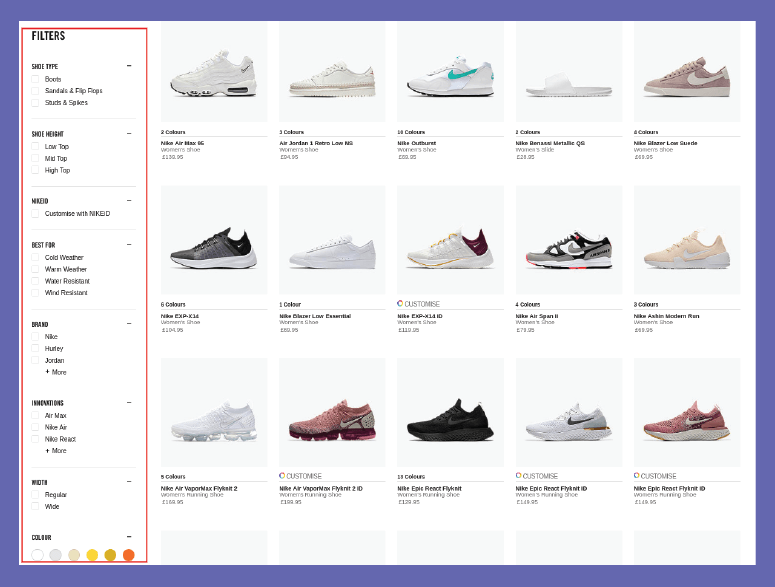The image size is (775, 587).
Task: Collapse the Brand filter section
Action: [129, 324]
